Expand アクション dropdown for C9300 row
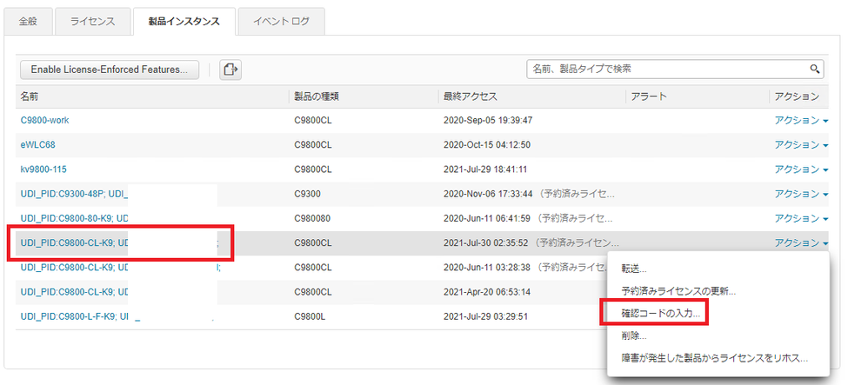Image resolution: width=868 pixels, height=385 pixels. (x=801, y=194)
